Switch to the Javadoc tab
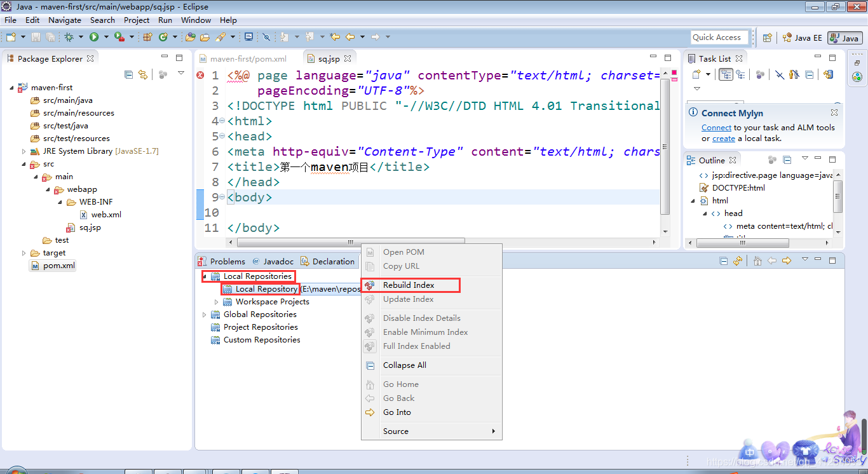Viewport: 868px width, 474px height. click(x=273, y=261)
